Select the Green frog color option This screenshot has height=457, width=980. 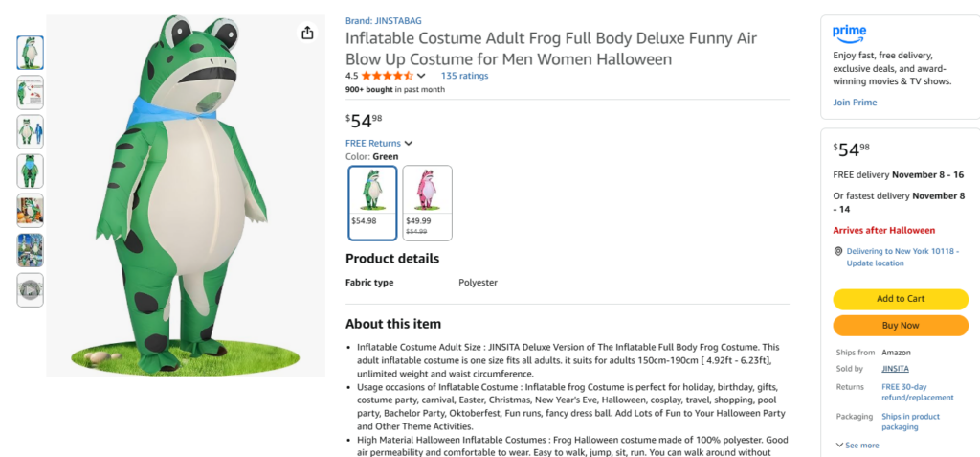[x=373, y=202]
